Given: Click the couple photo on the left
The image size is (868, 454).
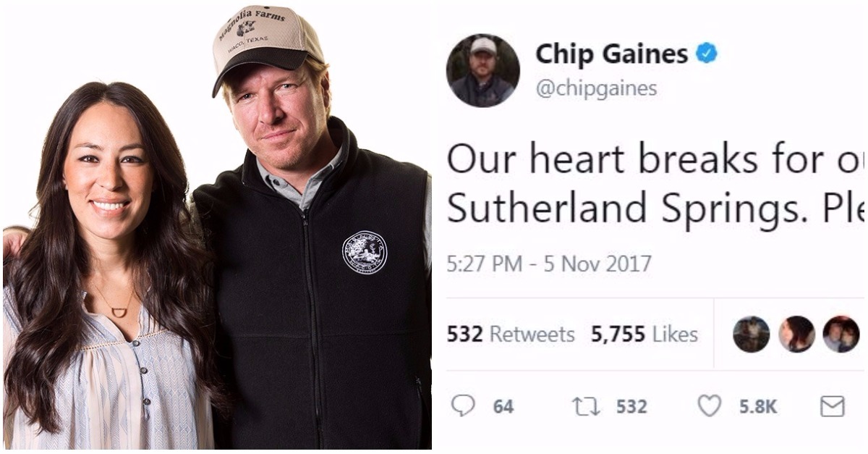Looking at the screenshot, I should point(217,227).
